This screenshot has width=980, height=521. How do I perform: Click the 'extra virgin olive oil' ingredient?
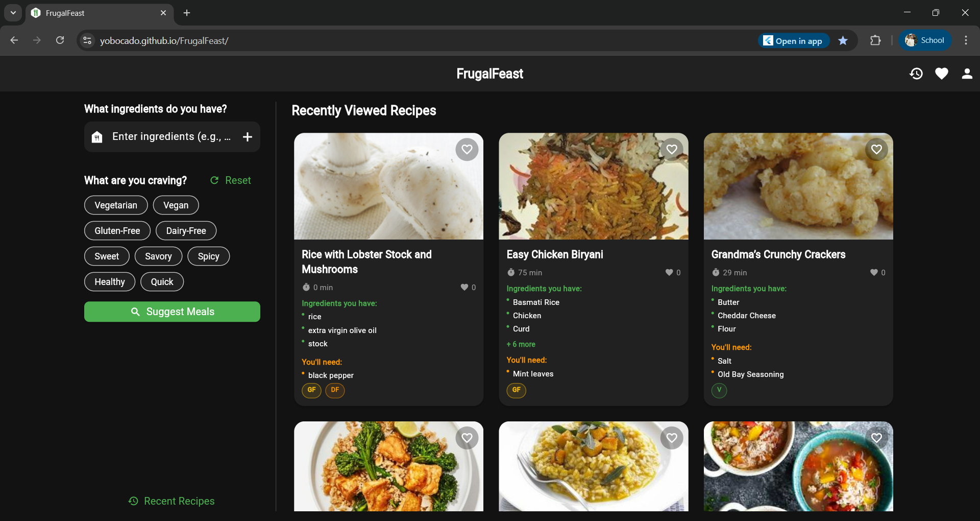coord(342,330)
